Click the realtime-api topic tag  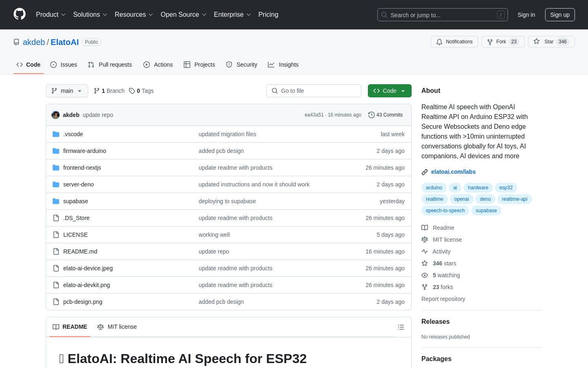514,199
